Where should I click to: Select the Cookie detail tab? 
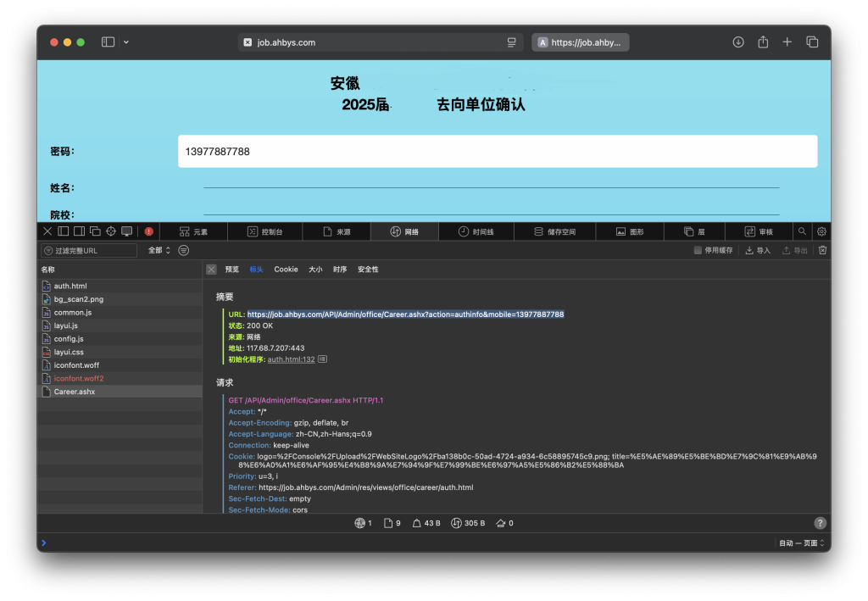tap(286, 270)
